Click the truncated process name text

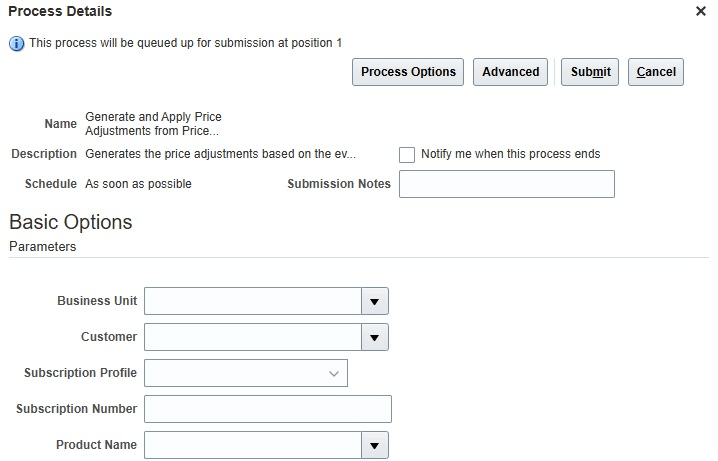pyautogui.click(x=153, y=124)
